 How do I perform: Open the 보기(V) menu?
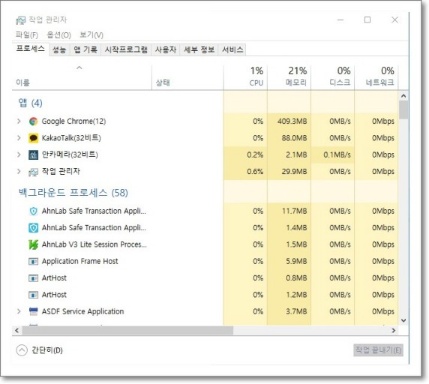click(x=91, y=35)
